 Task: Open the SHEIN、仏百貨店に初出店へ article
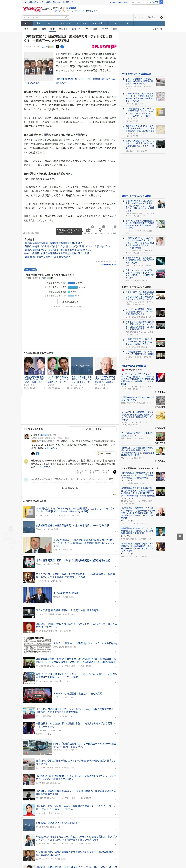click(78, 693)
